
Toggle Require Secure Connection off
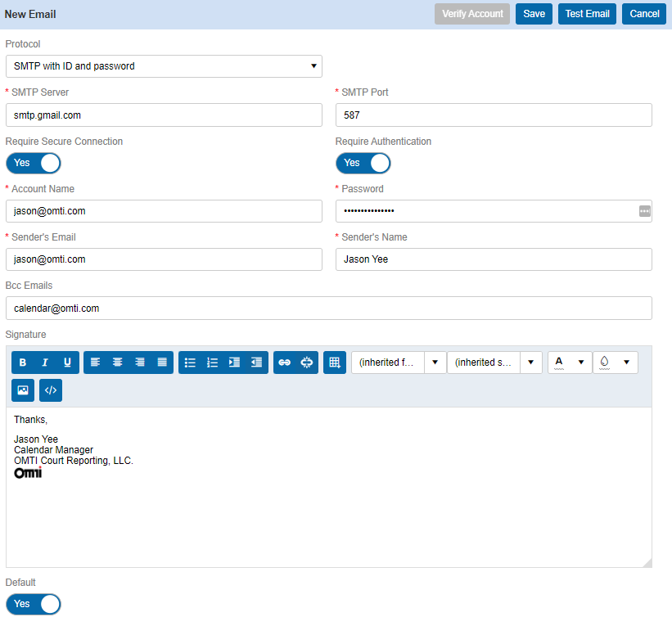(x=33, y=163)
